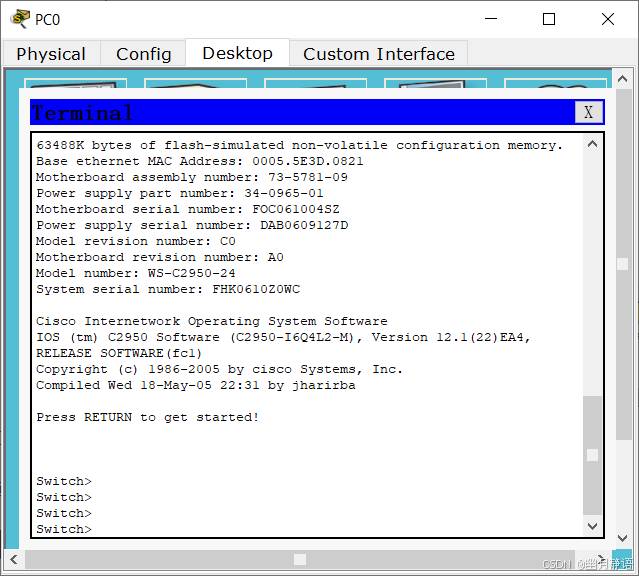The height and width of the screenshot is (576, 639).
Task: Click the horizontal scrollbar thumb
Action: [x=300, y=559]
